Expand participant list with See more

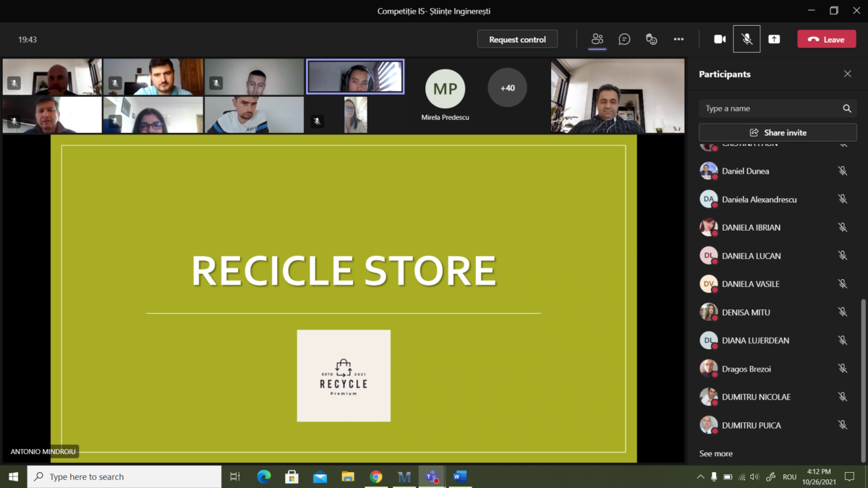(x=715, y=453)
